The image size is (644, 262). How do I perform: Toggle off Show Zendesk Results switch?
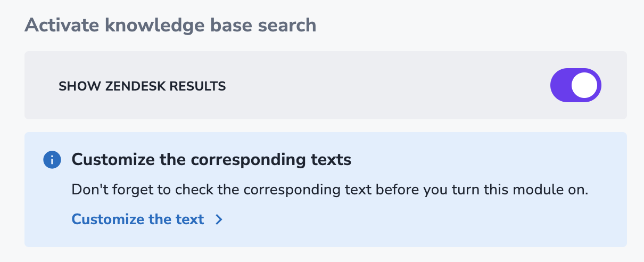(x=575, y=85)
